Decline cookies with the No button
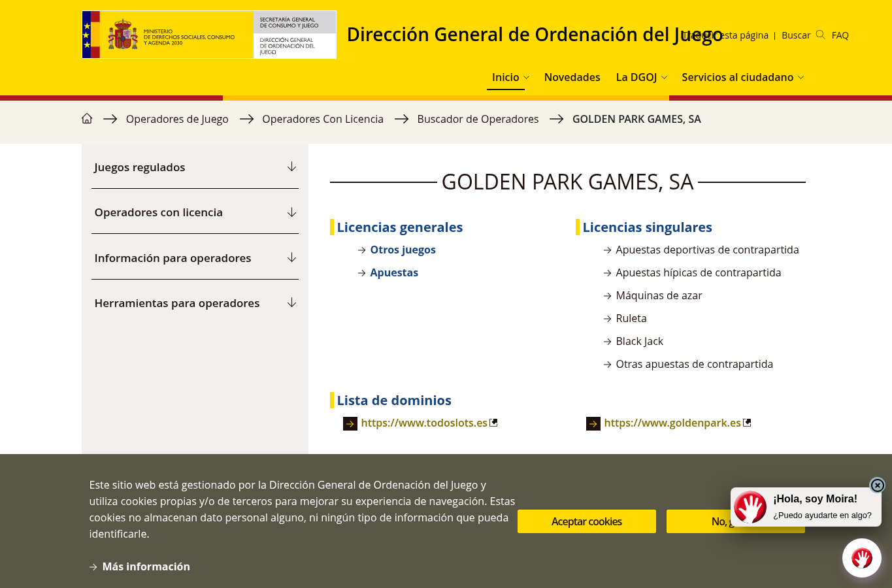The width and height of the screenshot is (892, 588). pos(736,521)
